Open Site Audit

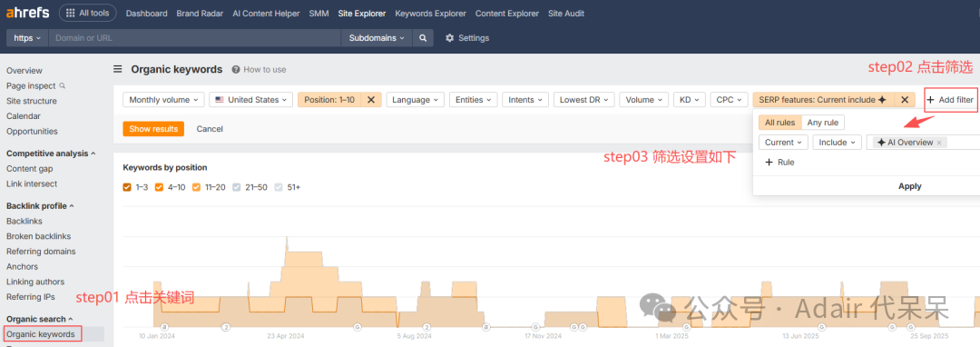pyautogui.click(x=566, y=13)
